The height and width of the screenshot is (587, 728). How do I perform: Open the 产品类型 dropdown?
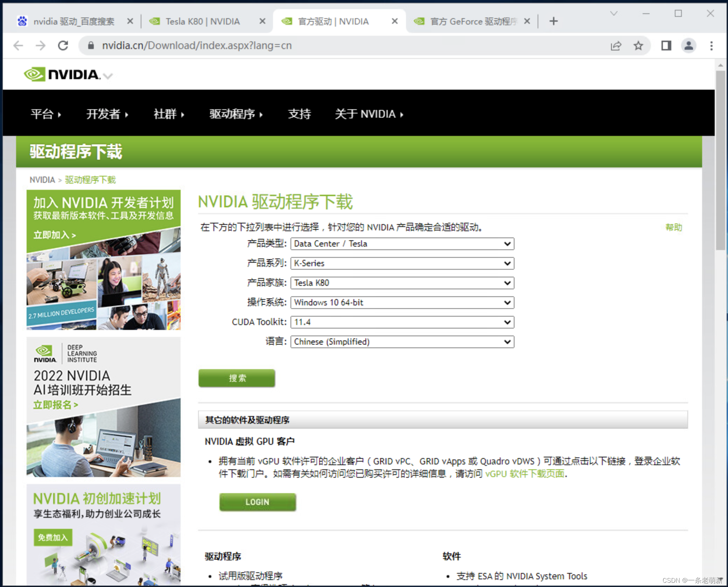402,244
